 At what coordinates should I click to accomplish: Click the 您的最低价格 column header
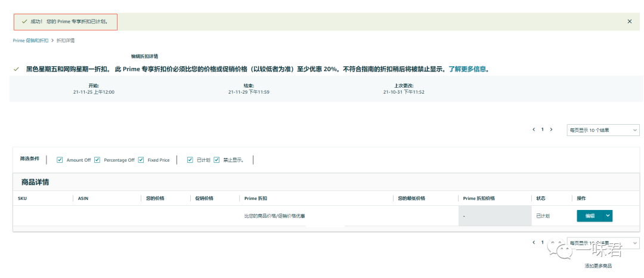(x=411, y=198)
